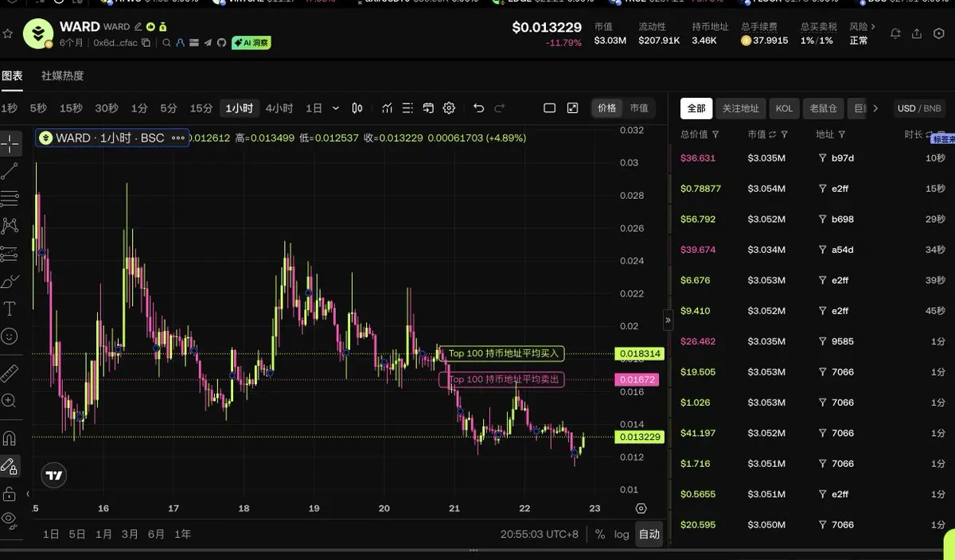The height and width of the screenshot is (560, 955).
Task: Collapse the trades panel with » handle
Action: 668,320
